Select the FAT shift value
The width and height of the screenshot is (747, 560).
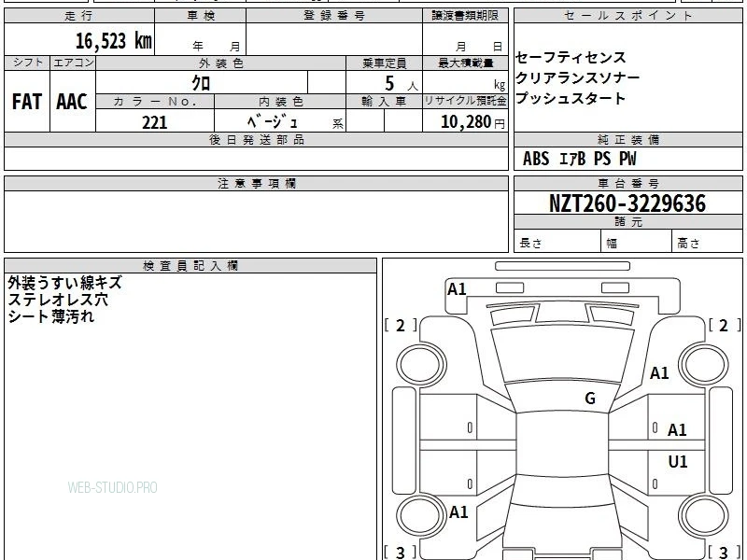[27, 102]
